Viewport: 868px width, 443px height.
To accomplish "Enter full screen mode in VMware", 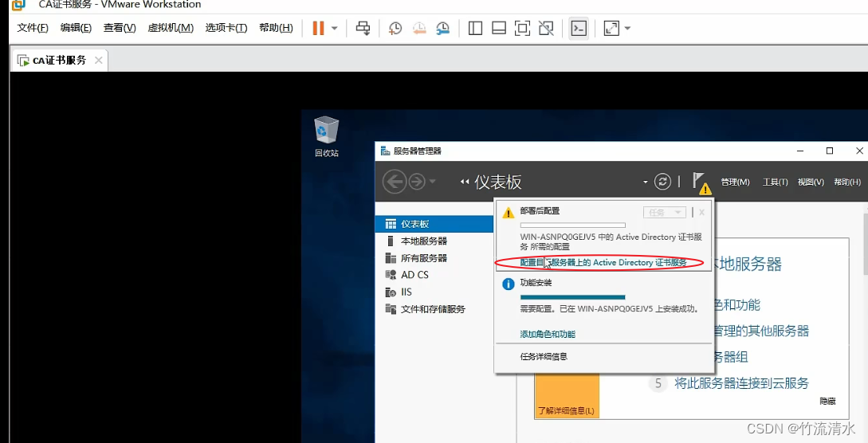I will (x=522, y=28).
